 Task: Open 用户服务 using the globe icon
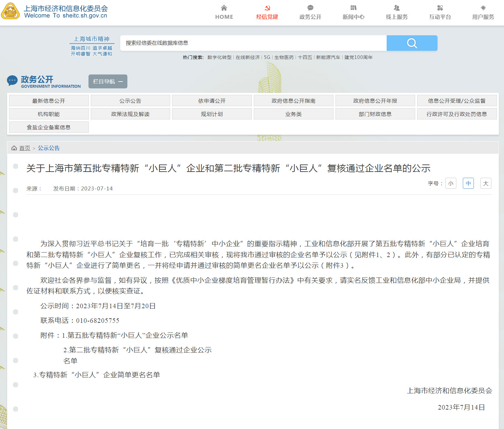(x=483, y=8)
